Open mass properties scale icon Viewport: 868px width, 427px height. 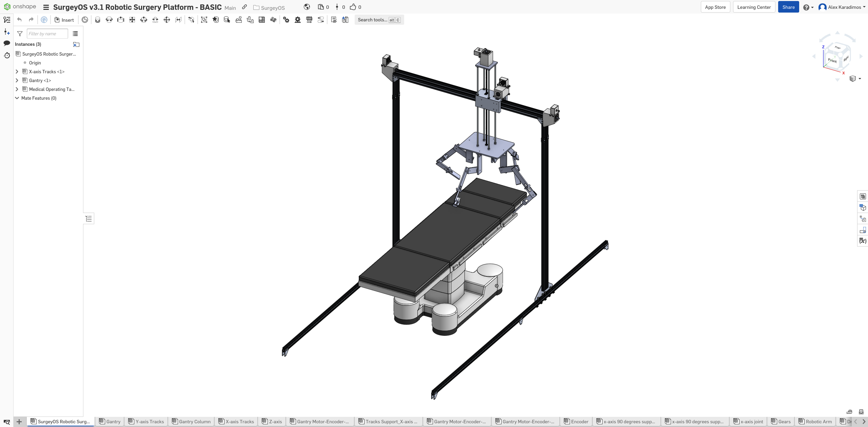pyautogui.click(x=861, y=412)
